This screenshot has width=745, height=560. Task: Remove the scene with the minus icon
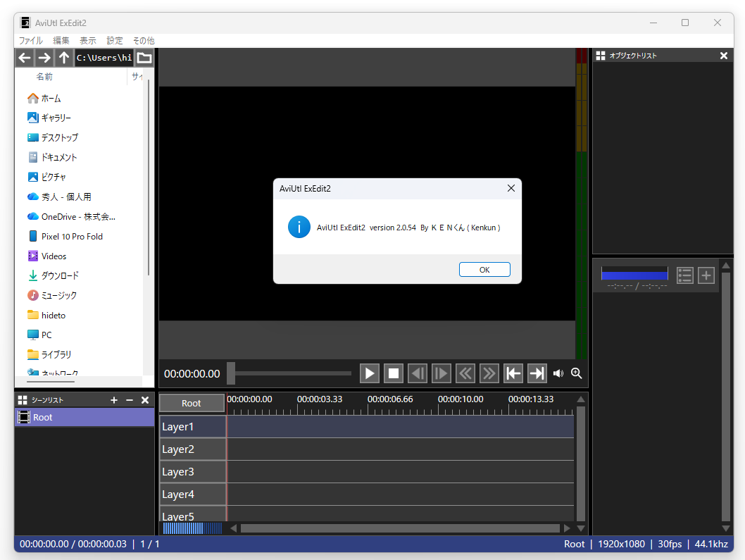coord(130,400)
